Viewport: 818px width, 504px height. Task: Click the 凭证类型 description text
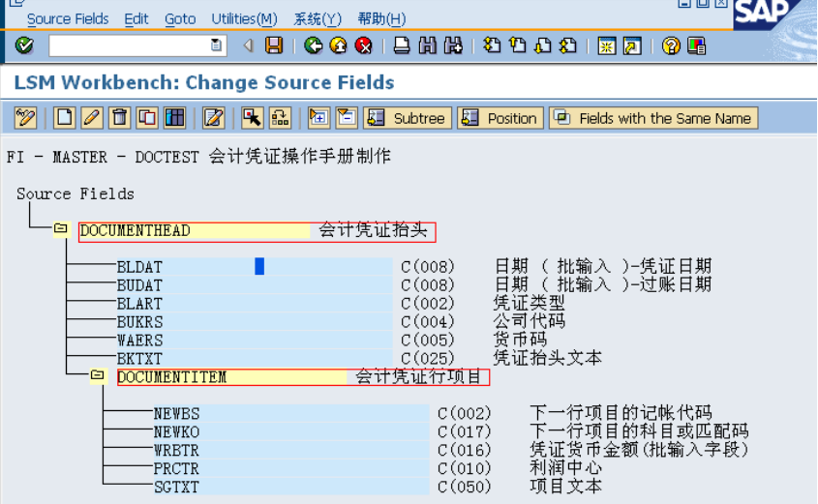529,303
